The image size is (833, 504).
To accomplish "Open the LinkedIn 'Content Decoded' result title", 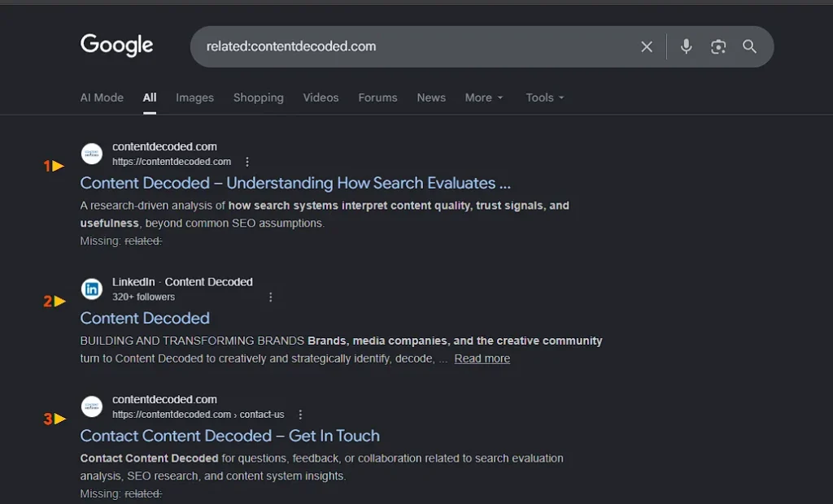I will click(145, 318).
